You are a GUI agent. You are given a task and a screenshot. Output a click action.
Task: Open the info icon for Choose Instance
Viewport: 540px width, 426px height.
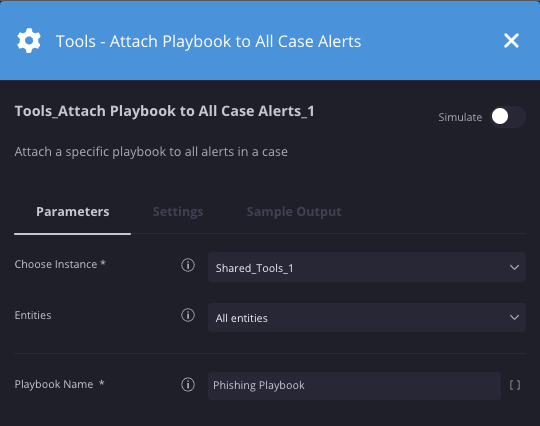pos(188,265)
